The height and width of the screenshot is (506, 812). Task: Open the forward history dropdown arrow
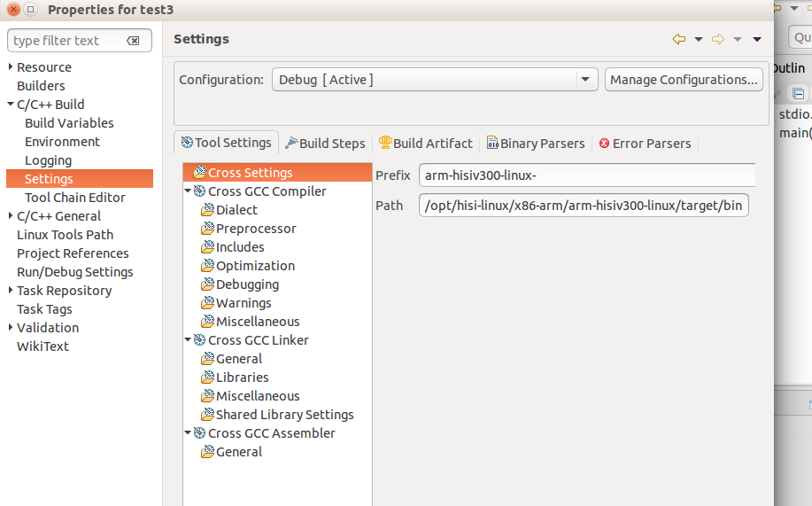(x=738, y=39)
